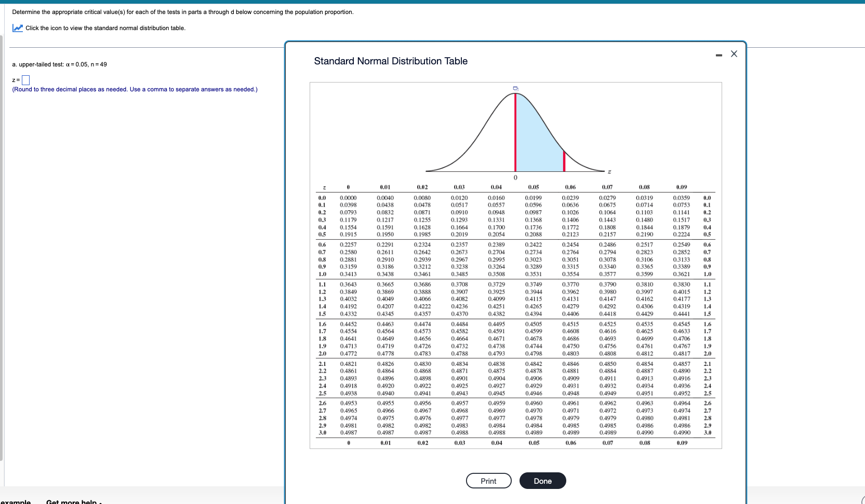
Task: Click row header 1.6 in the z column
Action: click(x=323, y=323)
